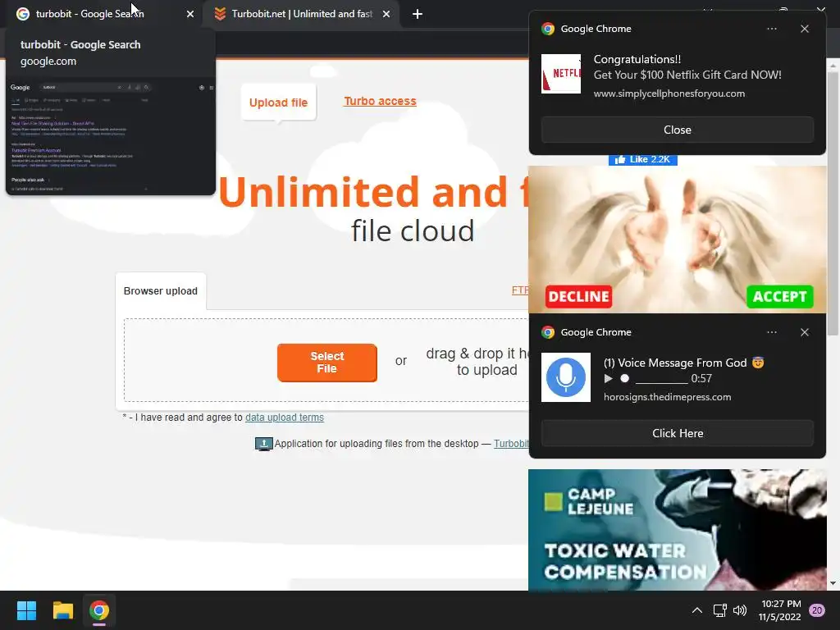
Task: Click the Upload file tab
Action: tap(278, 103)
